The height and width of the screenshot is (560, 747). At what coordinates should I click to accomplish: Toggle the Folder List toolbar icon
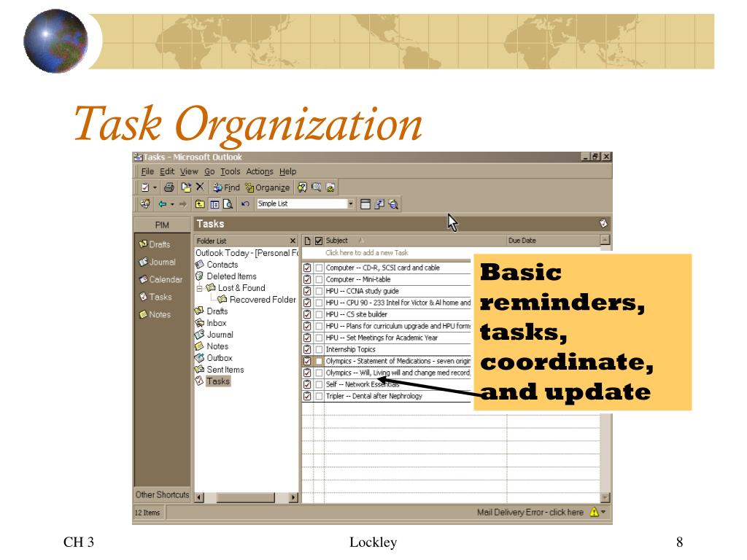214,204
